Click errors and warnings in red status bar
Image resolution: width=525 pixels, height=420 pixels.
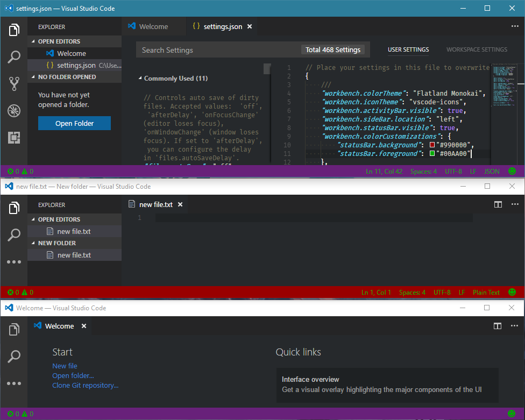coord(20,292)
